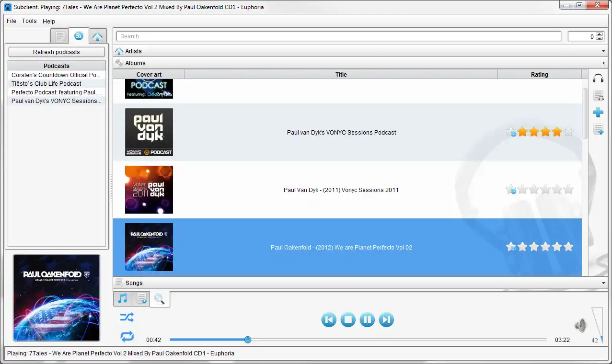Image resolution: width=612 pixels, height=364 pixels.
Task: Click the Perfecto Podcast cover thumbnail
Action: tap(149, 89)
